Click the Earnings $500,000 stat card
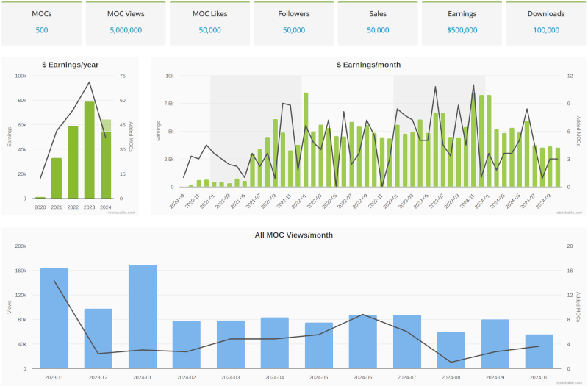Screen dimensions: 588x389 pyautogui.click(x=462, y=22)
